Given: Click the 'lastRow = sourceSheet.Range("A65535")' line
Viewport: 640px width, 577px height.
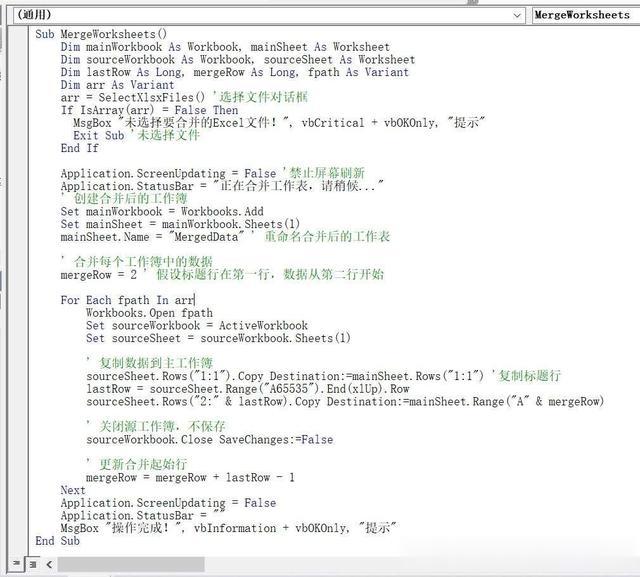Looking at the screenshot, I should pyautogui.click(x=248, y=389).
